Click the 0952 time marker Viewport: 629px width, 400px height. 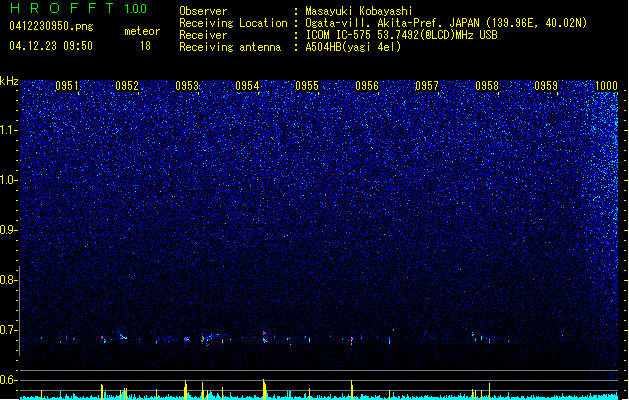coord(127,86)
